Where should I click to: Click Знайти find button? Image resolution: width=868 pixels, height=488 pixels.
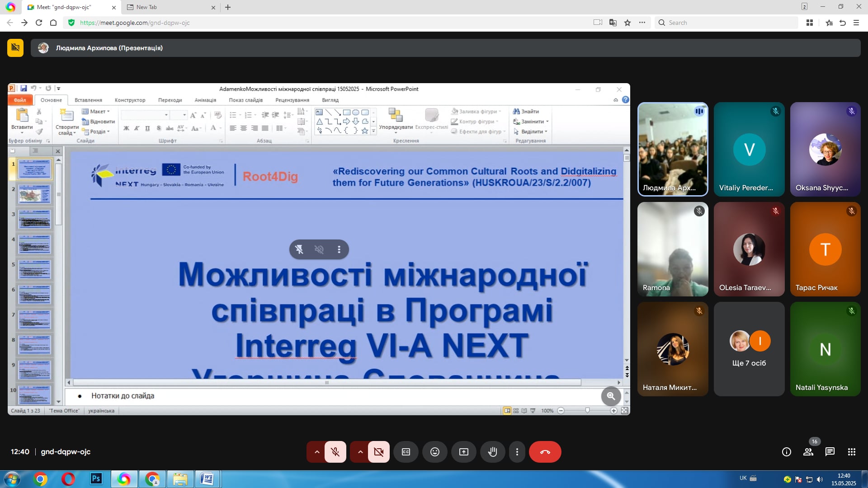tap(526, 111)
